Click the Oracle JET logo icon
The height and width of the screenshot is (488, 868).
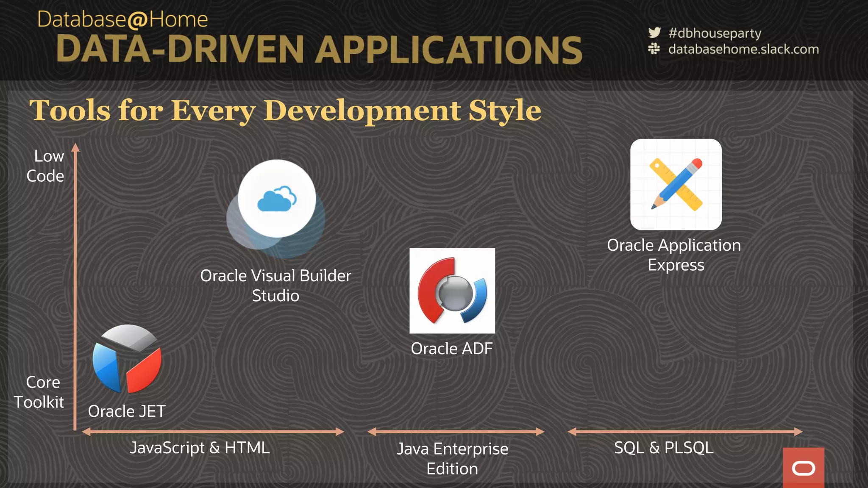[127, 359]
